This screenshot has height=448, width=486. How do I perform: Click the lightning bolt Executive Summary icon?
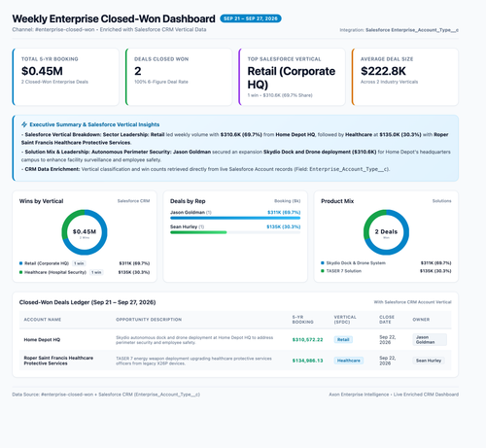[24, 124]
